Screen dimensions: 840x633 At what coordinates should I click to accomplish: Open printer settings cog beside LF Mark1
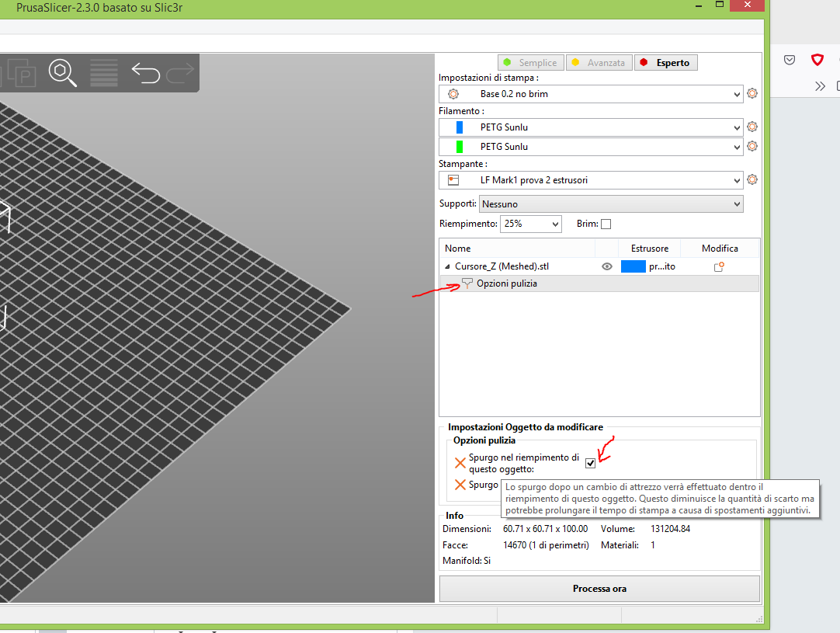coord(752,179)
